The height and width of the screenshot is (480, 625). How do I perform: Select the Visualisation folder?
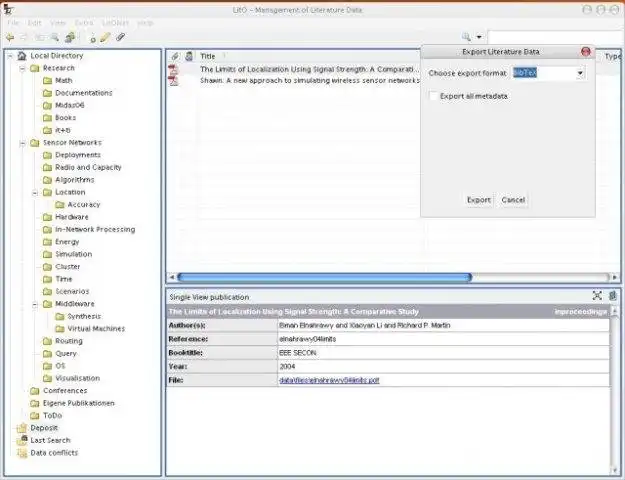(77, 378)
